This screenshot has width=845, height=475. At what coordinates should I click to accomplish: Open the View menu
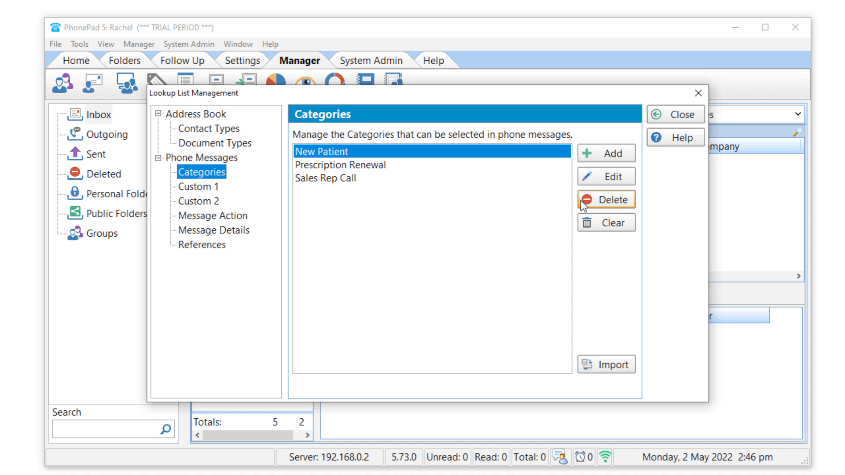point(106,44)
